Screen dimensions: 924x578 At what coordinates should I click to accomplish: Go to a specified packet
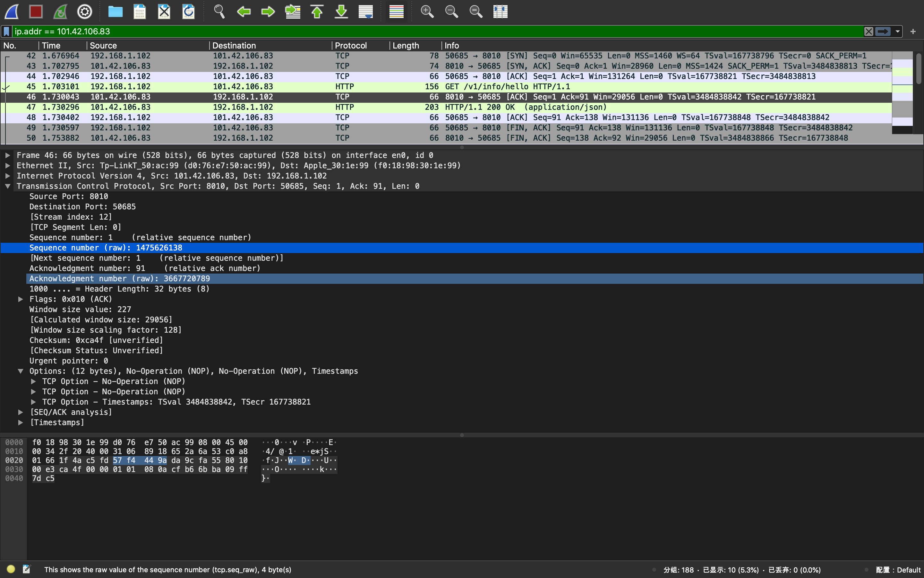coord(293,12)
